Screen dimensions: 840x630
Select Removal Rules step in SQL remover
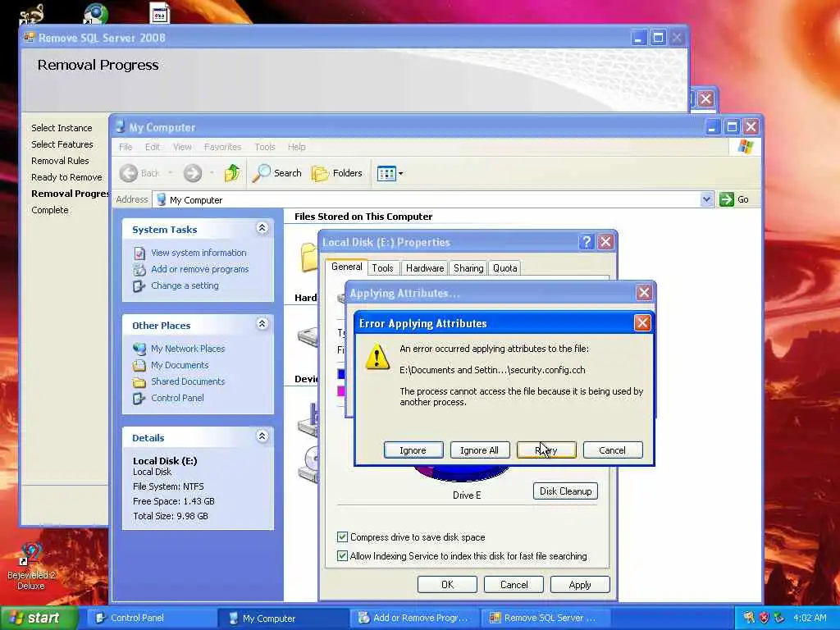pos(60,161)
